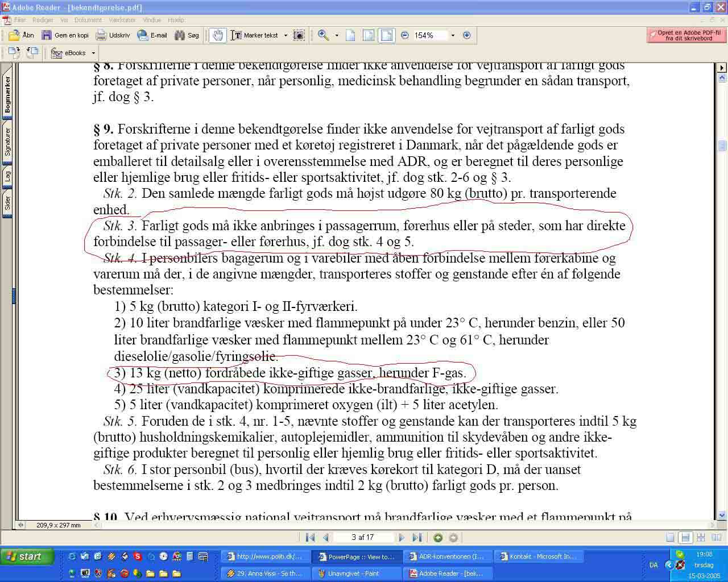Click the Windows start button
Image resolution: width=728 pixels, height=582 pixels.
click(x=27, y=556)
